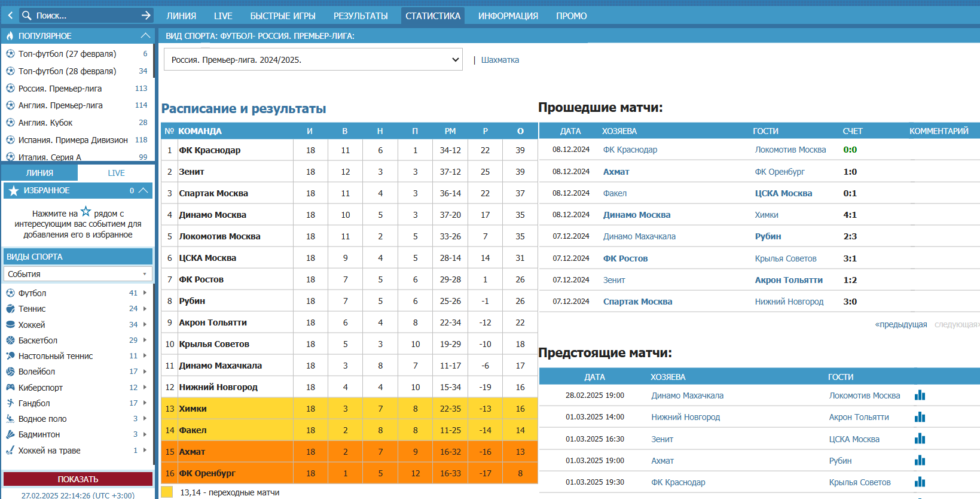The width and height of the screenshot is (980, 499).
Task: Open ФК Краснодар in past matches hosts
Action: tap(630, 150)
